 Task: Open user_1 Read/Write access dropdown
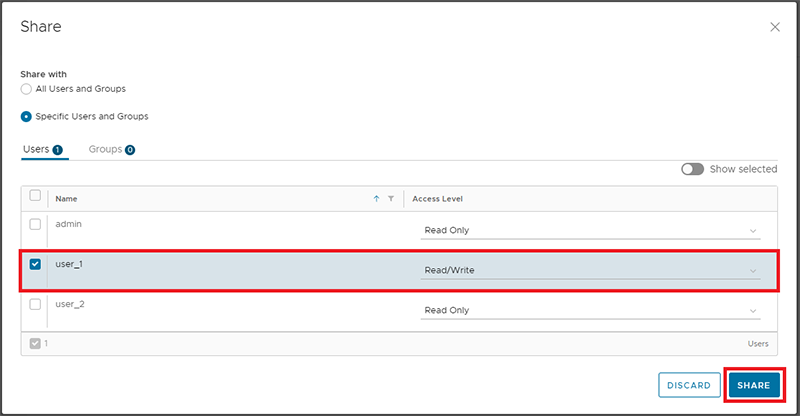(x=590, y=270)
